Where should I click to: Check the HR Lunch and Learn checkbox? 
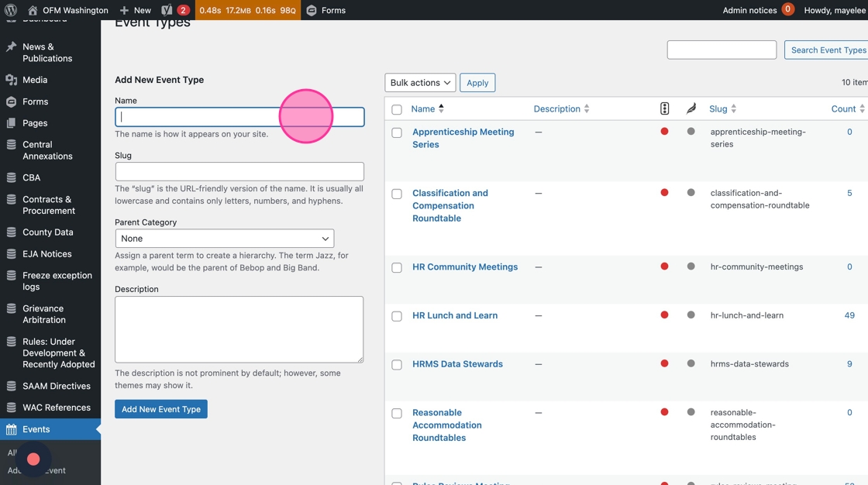point(397,317)
